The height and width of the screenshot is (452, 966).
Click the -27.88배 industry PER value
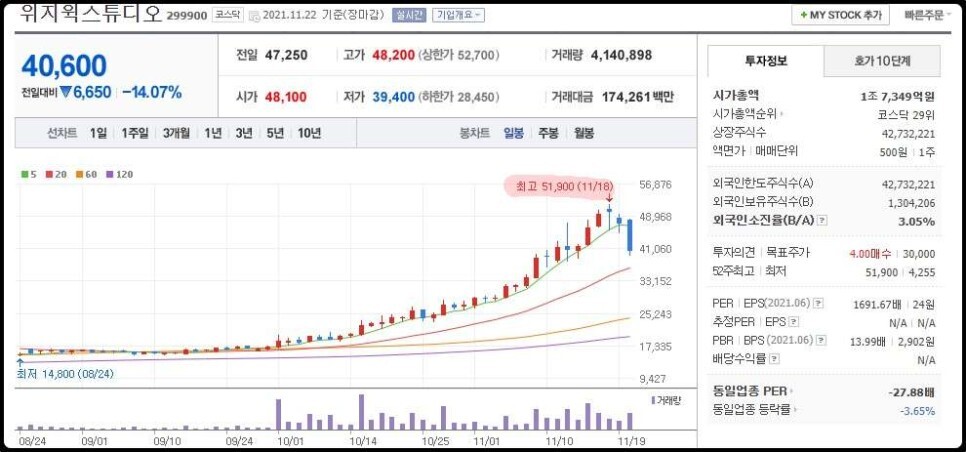(x=912, y=392)
